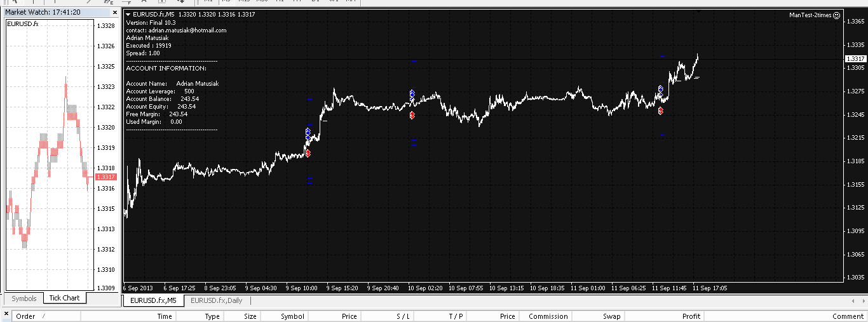Click the Market Watch: 17:41:20 title
This screenshot has width=868, height=322.
[43, 12]
